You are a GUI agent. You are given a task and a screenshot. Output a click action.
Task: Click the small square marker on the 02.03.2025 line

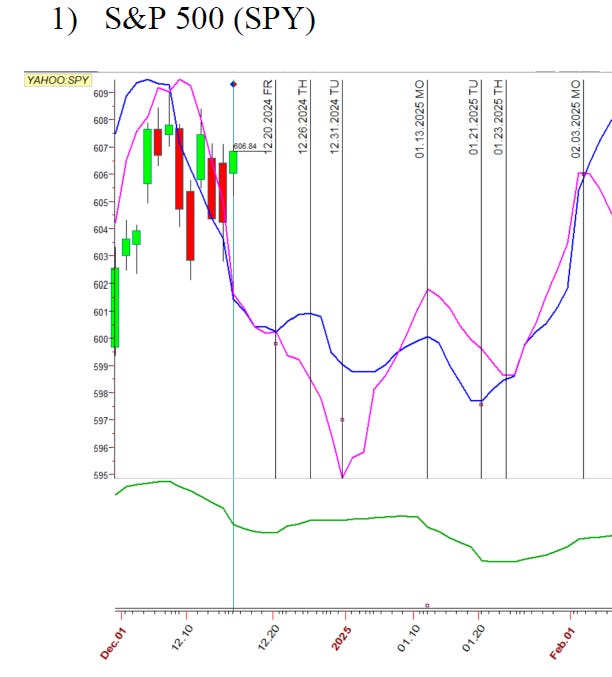583,174
